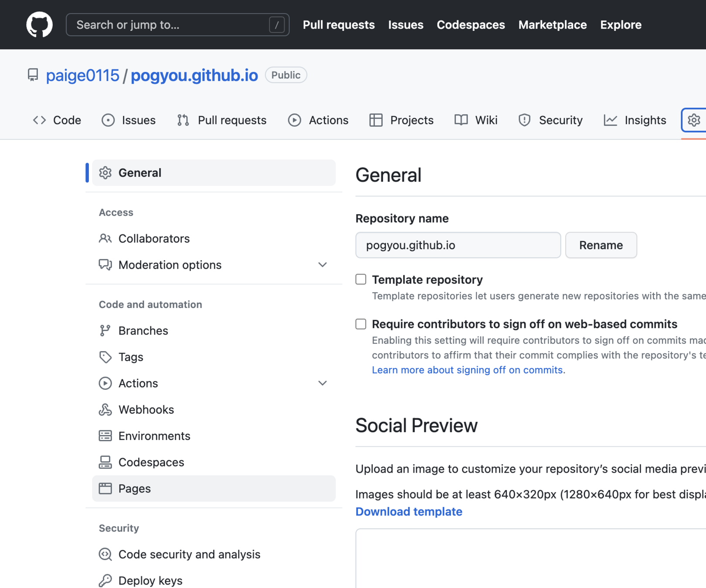Screen dimensions: 706x588
Task: Select the Collaborators people icon
Action: pyautogui.click(x=105, y=239)
